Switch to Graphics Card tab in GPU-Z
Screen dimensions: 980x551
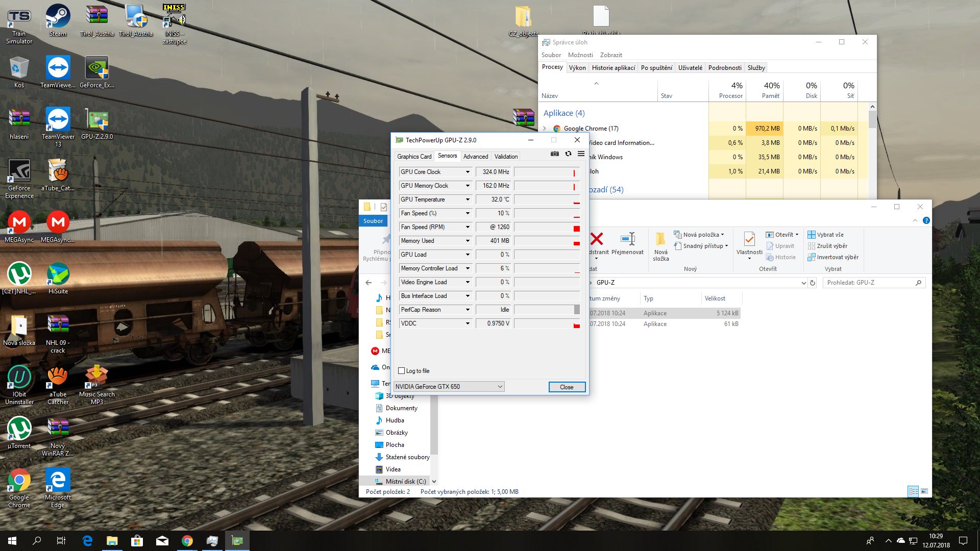[414, 157]
